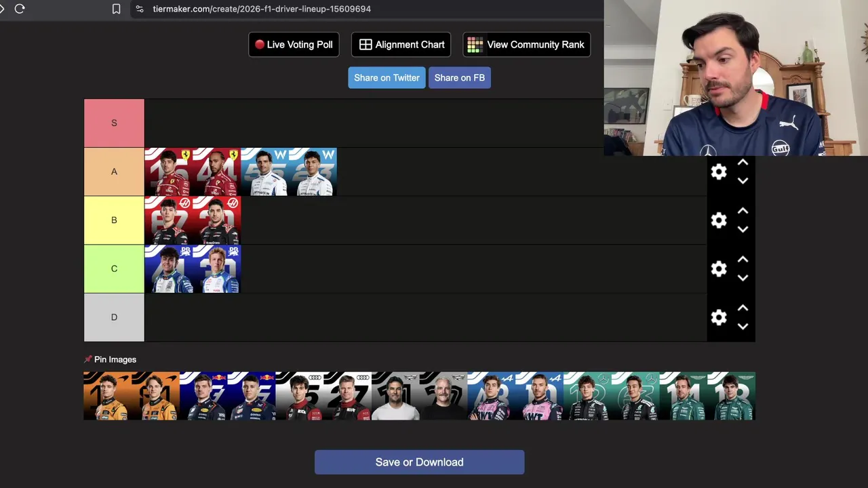Select Racing Bulls number 30 card in tier C
The height and width of the screenshot is (488, 868).
(216, 269)
